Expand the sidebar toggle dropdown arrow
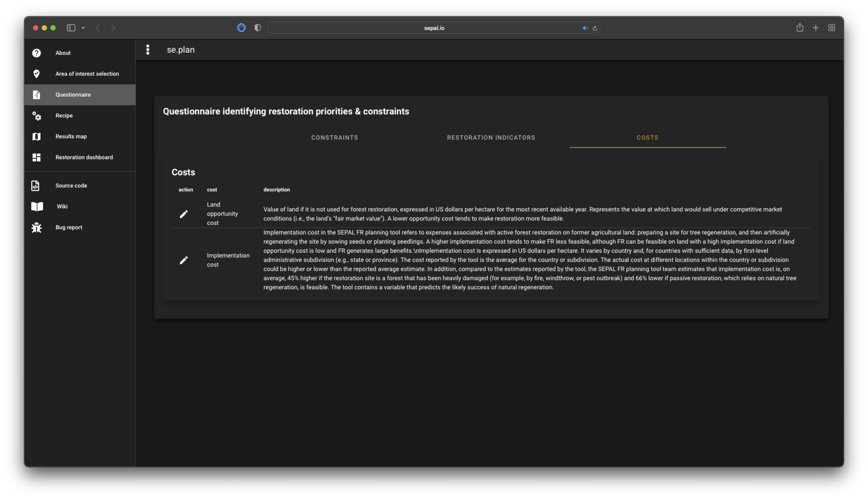This screenshot has width=868, height=499. click(x=83, y=28)
